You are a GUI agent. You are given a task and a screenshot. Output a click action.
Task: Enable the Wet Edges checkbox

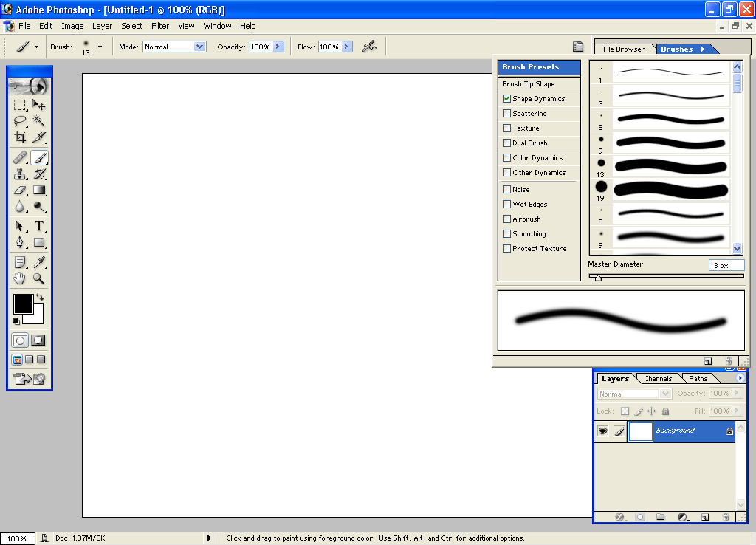click(x=506, y=204)
